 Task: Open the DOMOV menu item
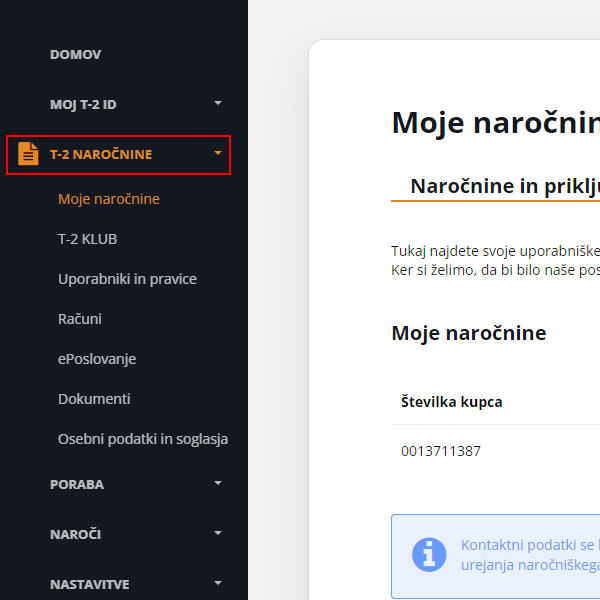76,54
